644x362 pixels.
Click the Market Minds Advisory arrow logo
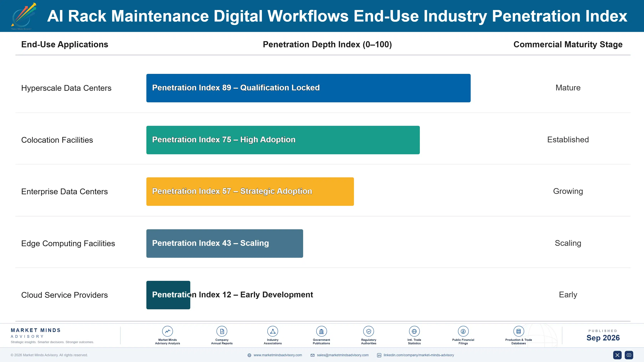click(23, 16)
